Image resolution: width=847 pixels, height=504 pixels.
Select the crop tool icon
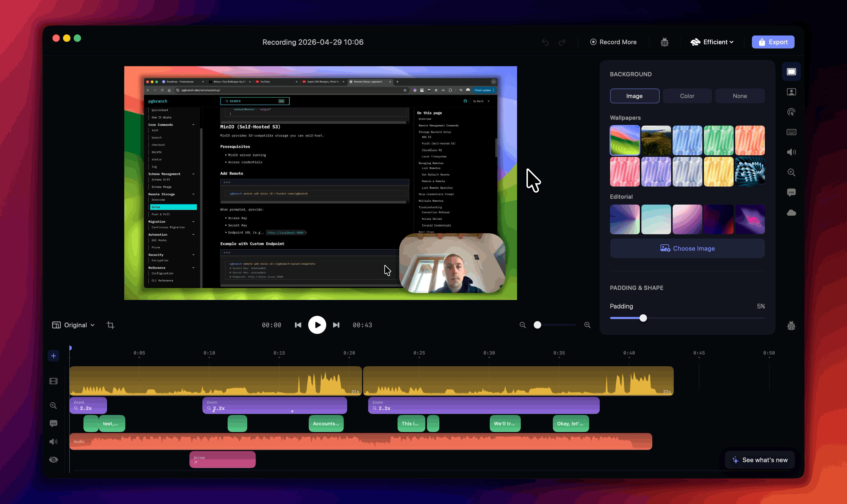point(110,325)
